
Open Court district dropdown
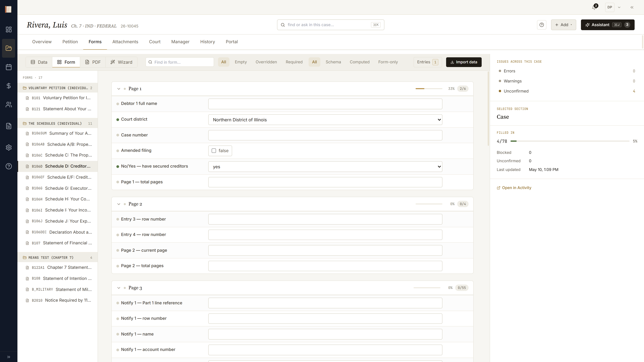tap(325, 120)
